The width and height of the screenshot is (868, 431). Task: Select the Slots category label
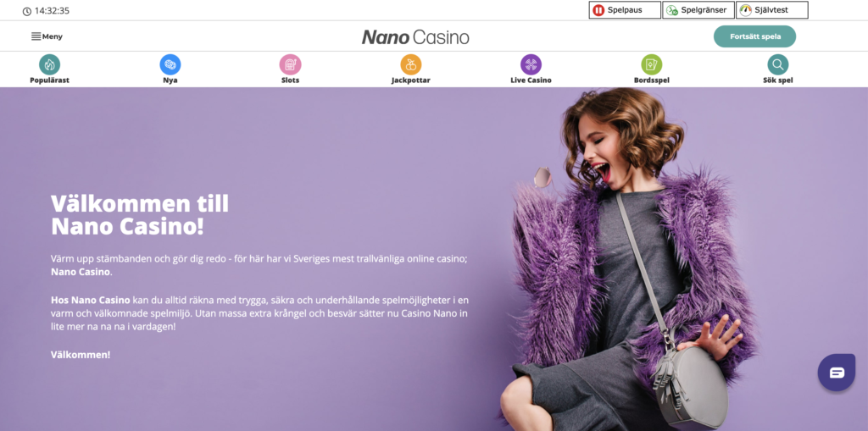click(290, 80)
